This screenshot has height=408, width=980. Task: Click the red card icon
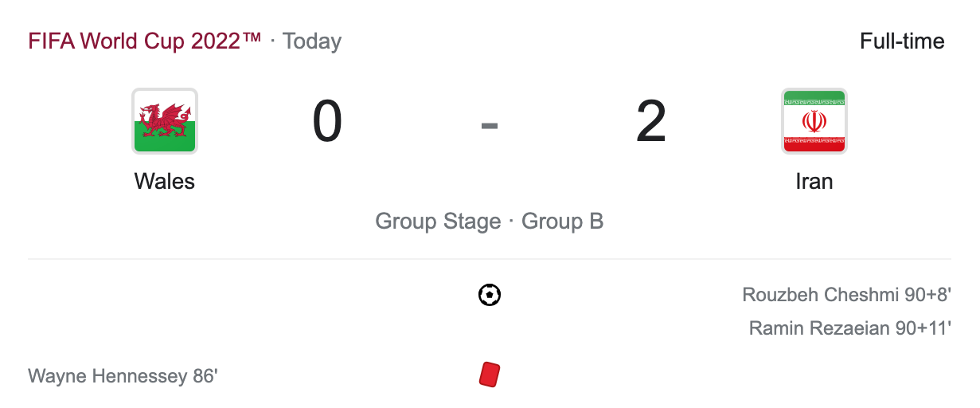[489, 375]
